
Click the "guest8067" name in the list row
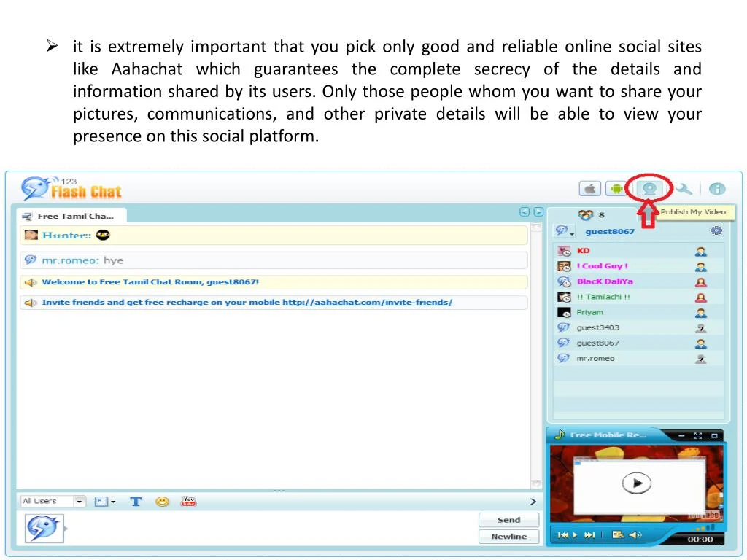click(598, 343)
